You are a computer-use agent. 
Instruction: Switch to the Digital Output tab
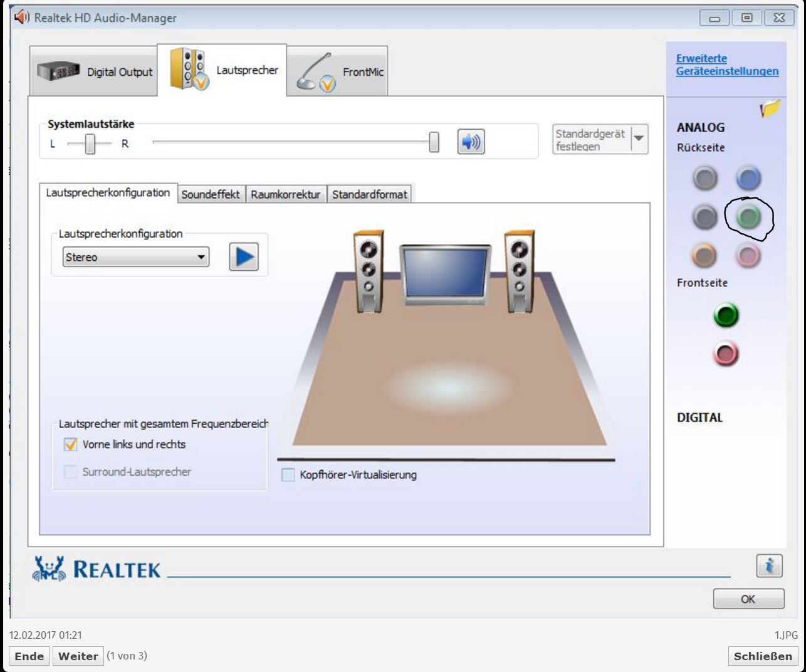click(x=93, y=72)
